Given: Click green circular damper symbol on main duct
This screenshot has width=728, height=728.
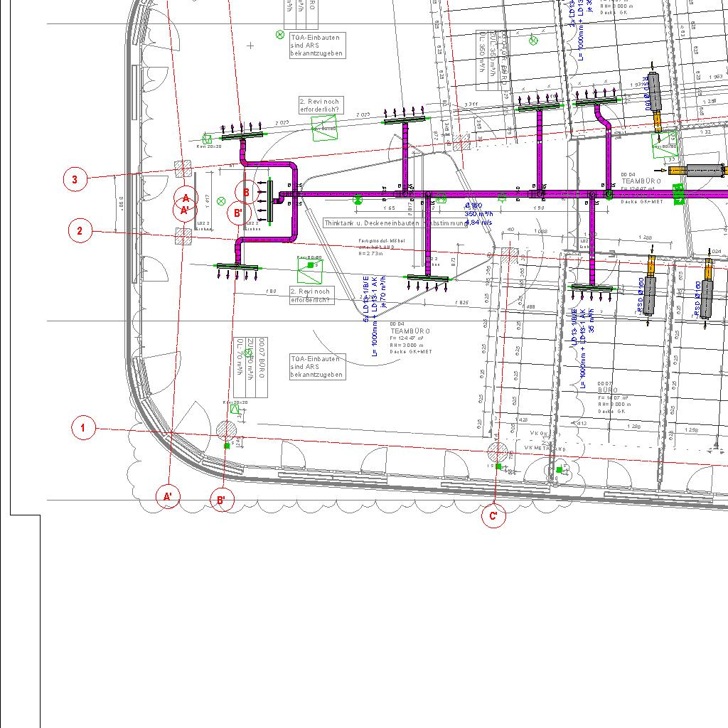Looking at the screenshot, I should [358, 200].
